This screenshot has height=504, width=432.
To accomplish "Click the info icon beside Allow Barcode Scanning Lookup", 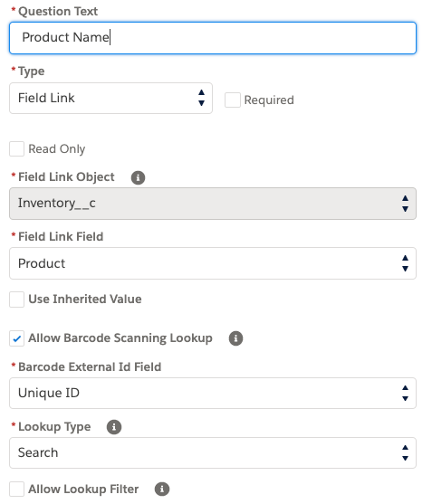I will tap(235, 338).
